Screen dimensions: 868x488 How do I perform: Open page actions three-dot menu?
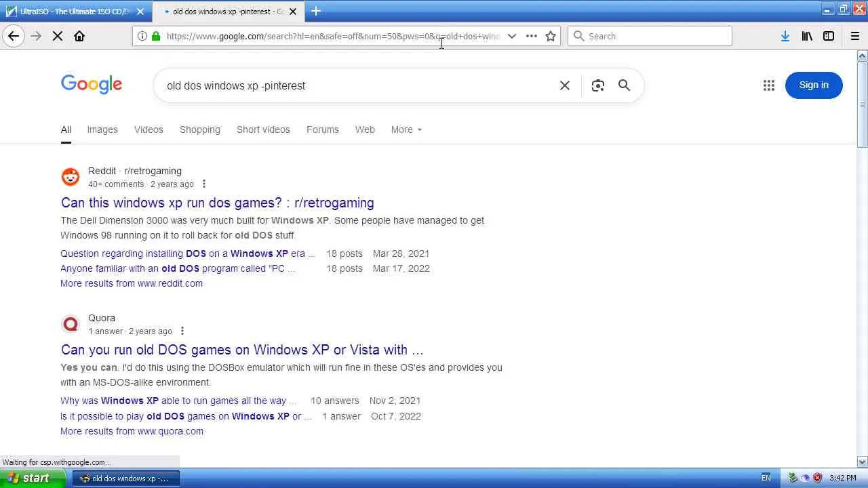(x=532, y=36)
